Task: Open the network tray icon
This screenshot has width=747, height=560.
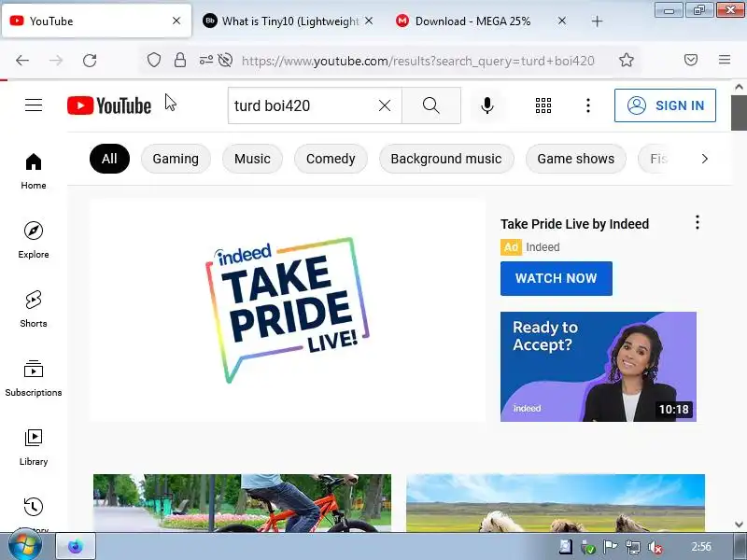Action: click(x=633, y=548)
